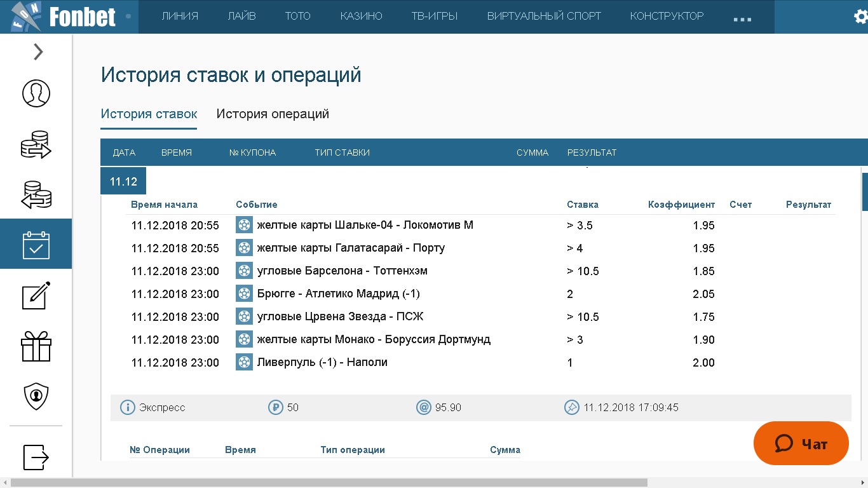Open the pencil-and-note icon in sidebar
The width and height of the screenshot is (868, 488).
click(36, 296)
